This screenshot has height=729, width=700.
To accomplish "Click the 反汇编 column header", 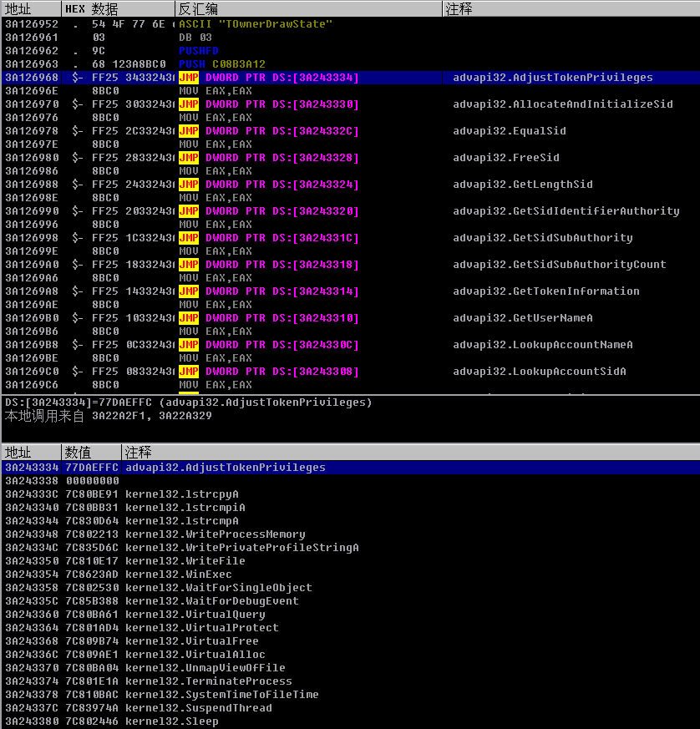I will pos(308,9).
